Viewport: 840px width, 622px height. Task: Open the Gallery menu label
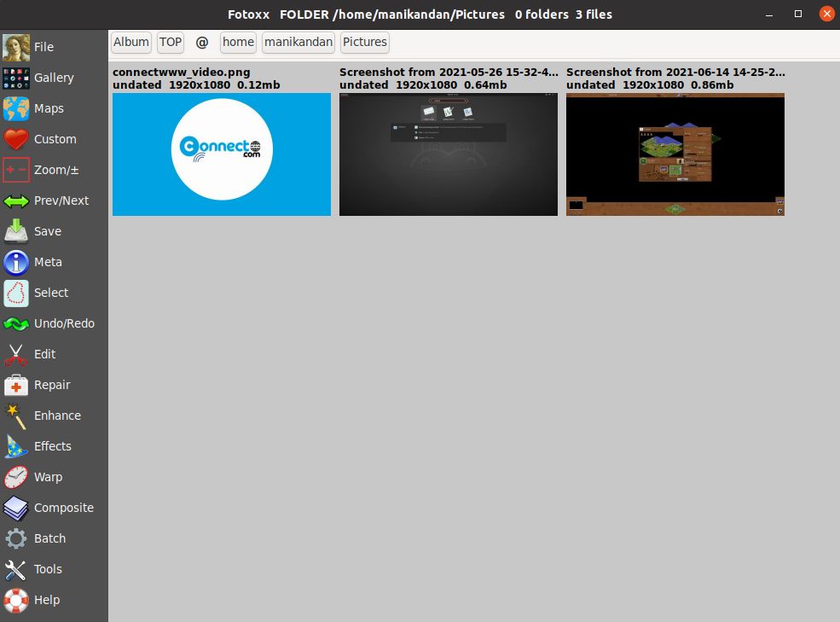click(x=54, y=78)
